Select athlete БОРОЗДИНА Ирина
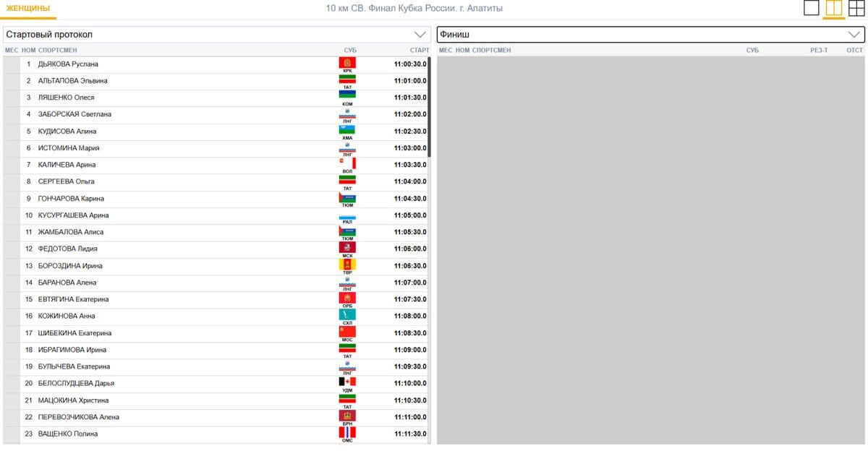The width and height of the screenshot is (868, 456). tap(70, 266)
